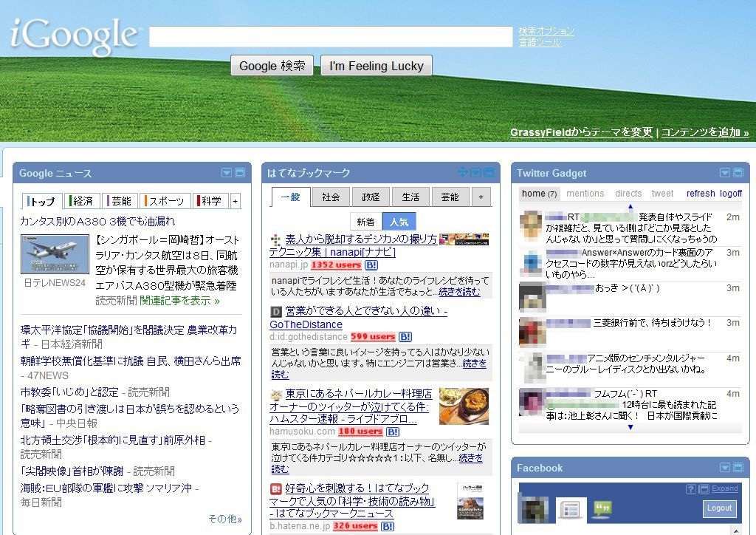The image size is (756, 535).
Task: Click the A380 airplane news thumbnail
Action: pyautogui.click(x=55, y=254)
